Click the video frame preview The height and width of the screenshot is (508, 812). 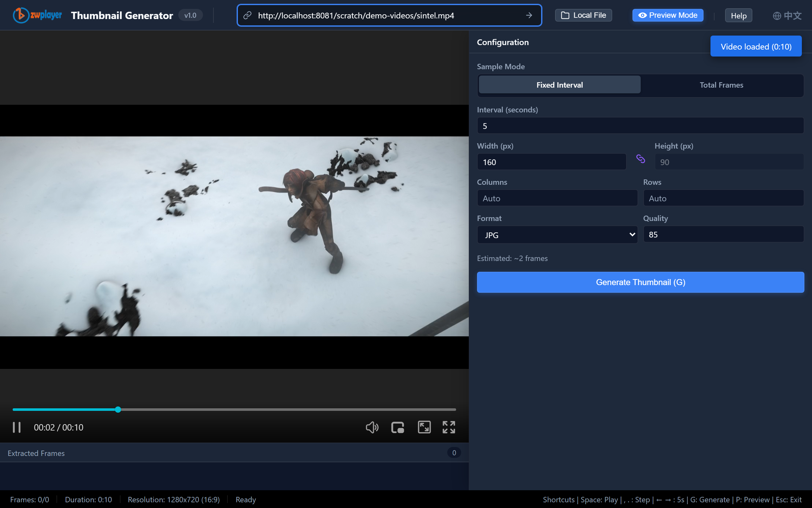tap(234, 236)
